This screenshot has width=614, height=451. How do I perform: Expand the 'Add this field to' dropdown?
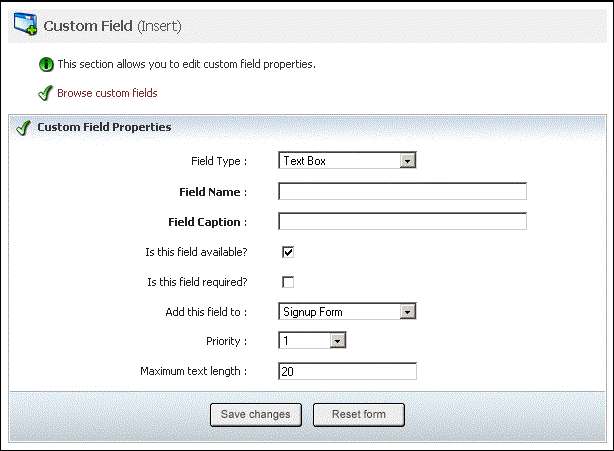407,312
